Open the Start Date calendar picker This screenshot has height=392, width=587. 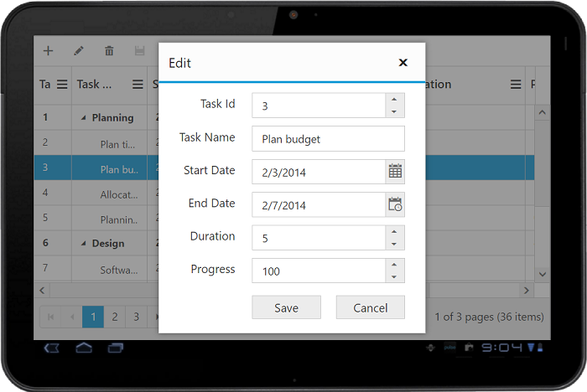pos(395,172)
